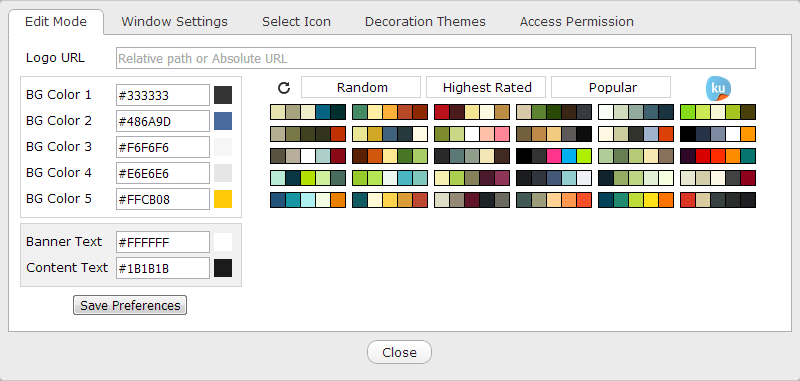This screenshot has width=800, height=381.
Task: Show Popular color palettes
Action: click(x=611, y=87)
